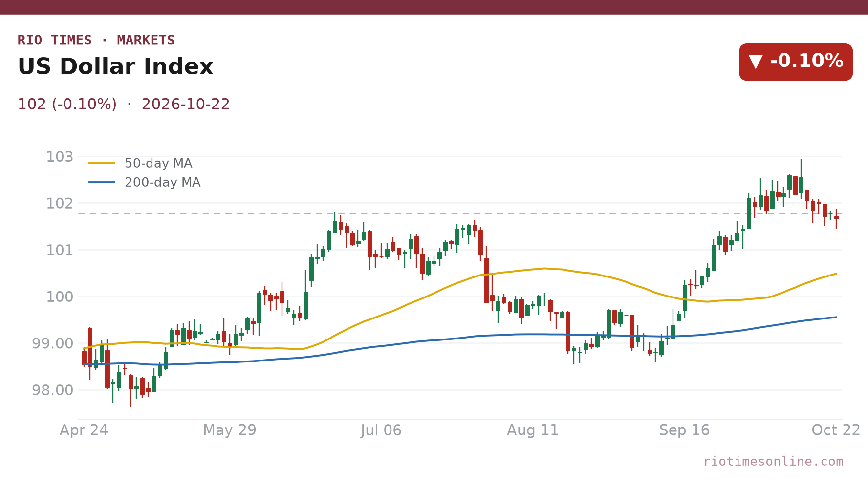
Task: Click the 99.00 y-axis label
Action: click(53, 343)
